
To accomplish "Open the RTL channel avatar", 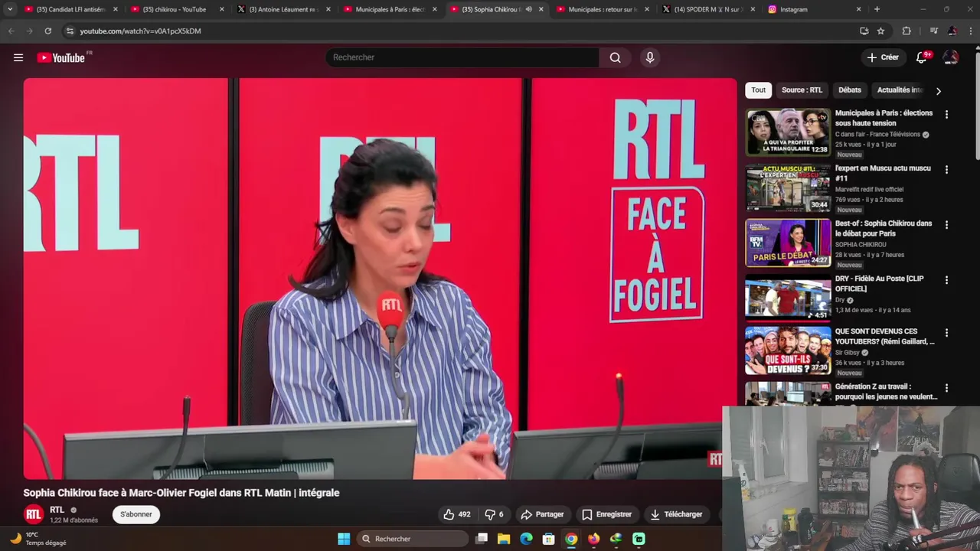I will click(34, 514).
